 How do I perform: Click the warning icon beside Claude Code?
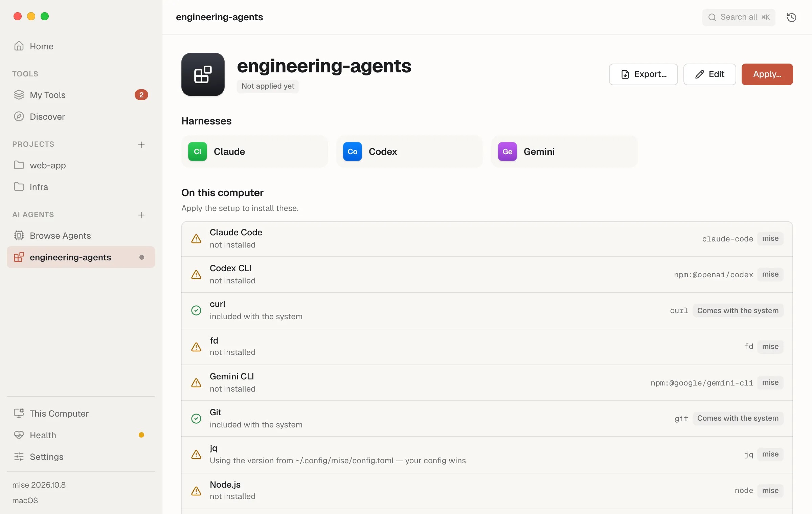pyautogui.click(x=196, y=239)
